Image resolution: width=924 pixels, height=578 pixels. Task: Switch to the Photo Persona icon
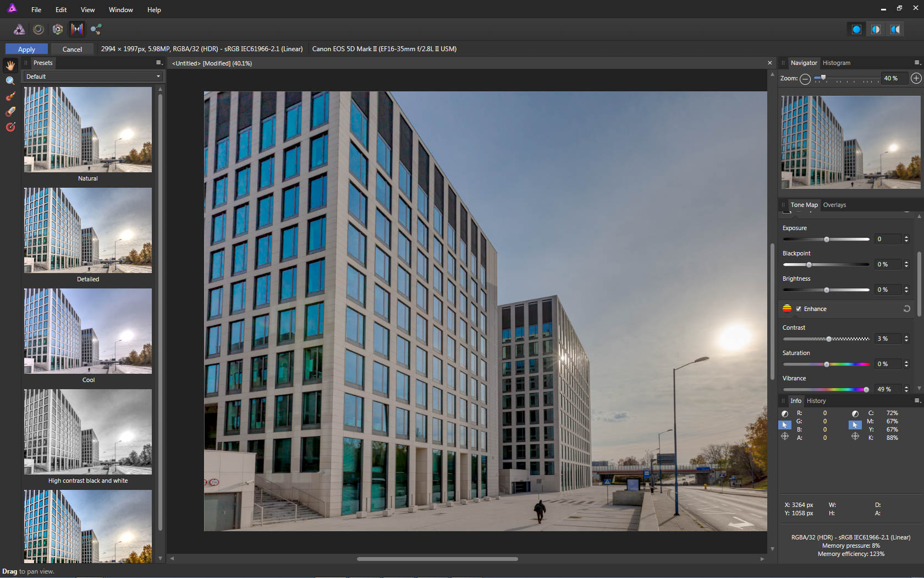click(x=19, y=29)
